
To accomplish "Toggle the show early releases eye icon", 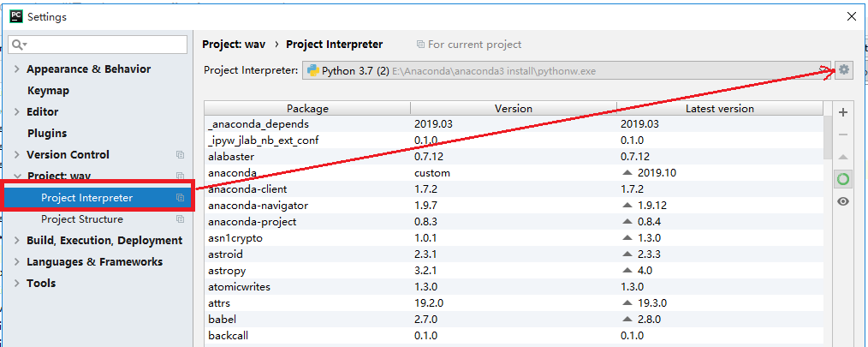I will [843, 201].
